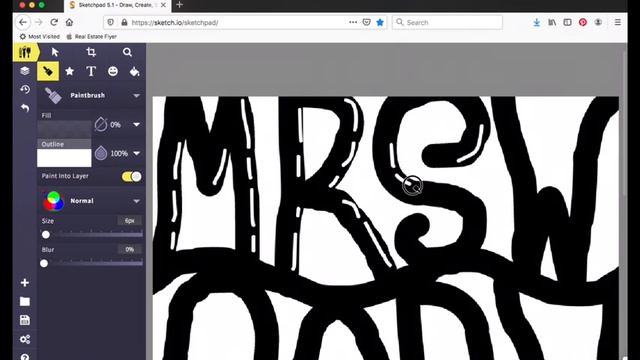Click the Pinterest extension icon
The width and height of the screenshot is (640, 360).
(583, 22)
